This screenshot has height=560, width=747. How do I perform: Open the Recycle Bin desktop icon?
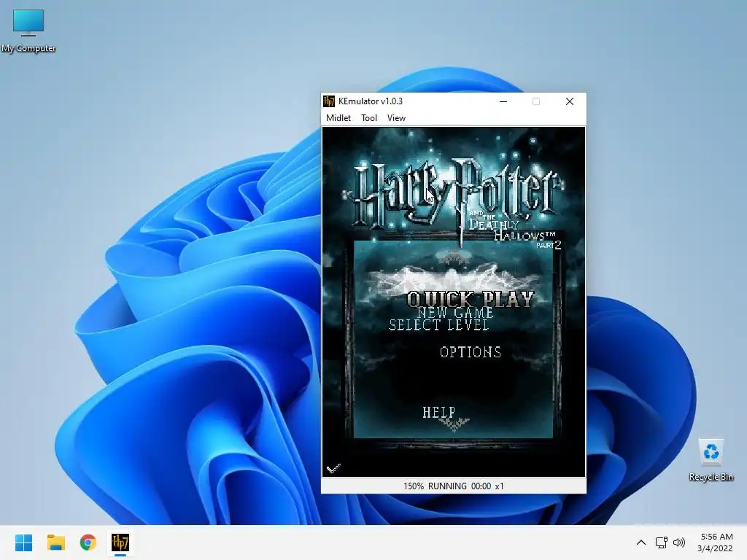click(711, 460)
